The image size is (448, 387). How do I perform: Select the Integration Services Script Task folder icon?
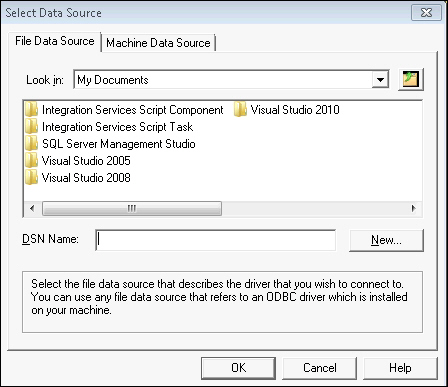pyautogui.click(x=32, y=127)
